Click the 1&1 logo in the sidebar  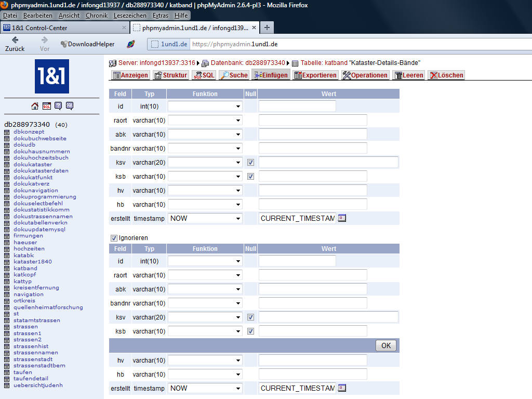(51, 76)
